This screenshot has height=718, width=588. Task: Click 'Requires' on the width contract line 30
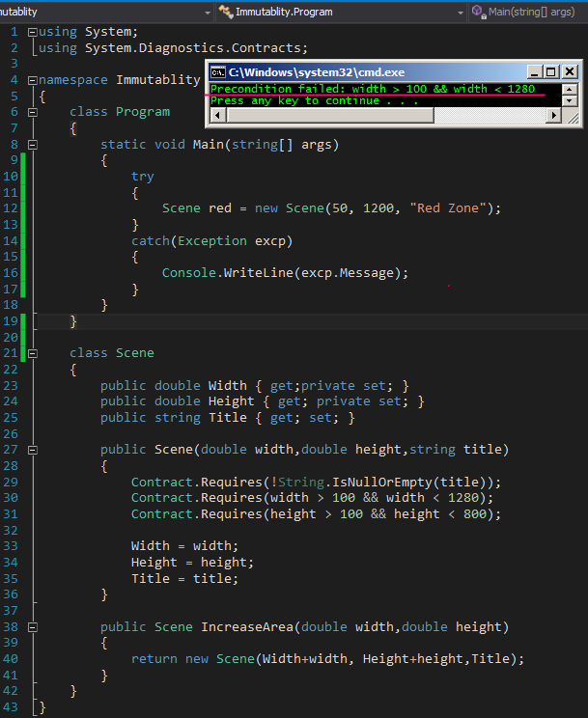(x=232, y=498)
